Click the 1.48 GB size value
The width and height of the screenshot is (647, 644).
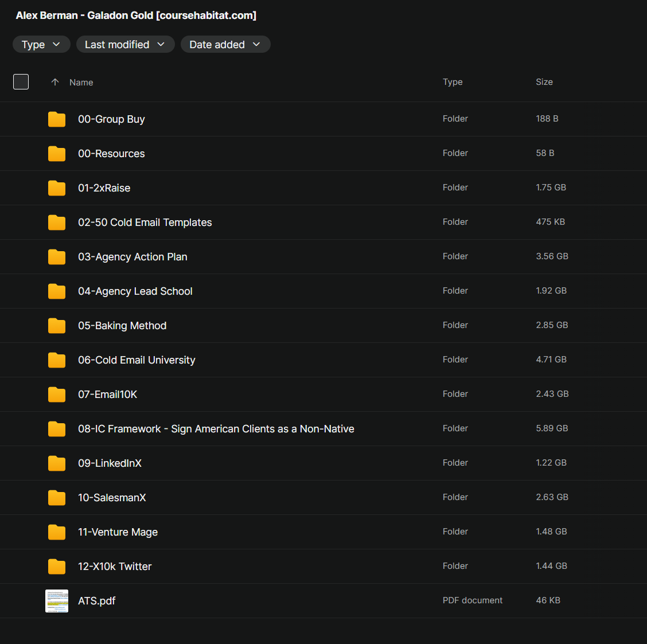tap(551, 532)
